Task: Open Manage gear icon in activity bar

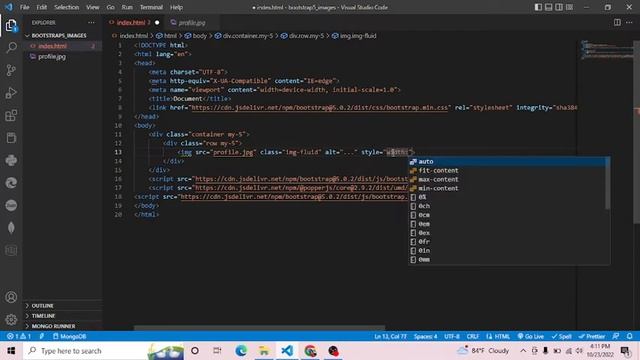Action: click(x=11, y=319)
